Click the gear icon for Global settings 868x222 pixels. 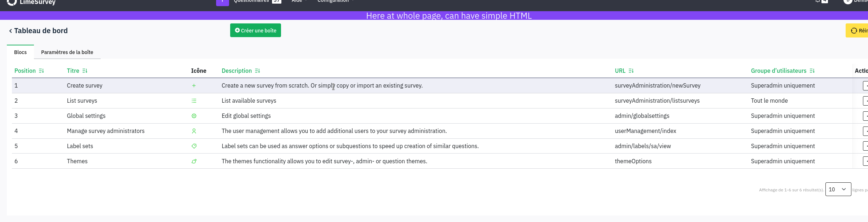tap(194, 116)
